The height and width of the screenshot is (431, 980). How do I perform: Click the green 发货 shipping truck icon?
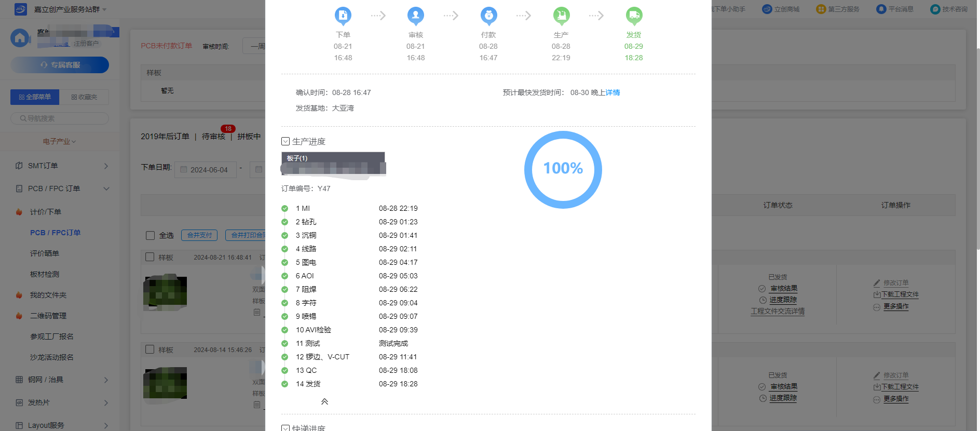[x=634, y=16]
